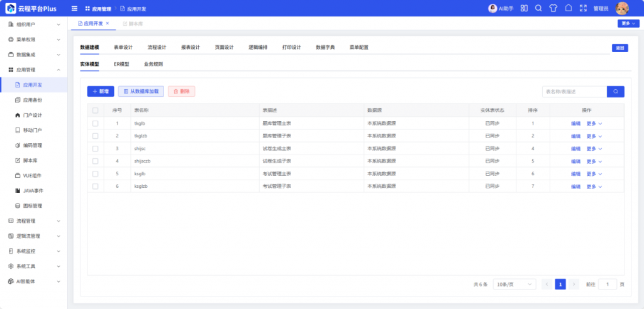Click the red 删除 button
The height and width of the screenshot is (309, 644).
click(182, 92)
